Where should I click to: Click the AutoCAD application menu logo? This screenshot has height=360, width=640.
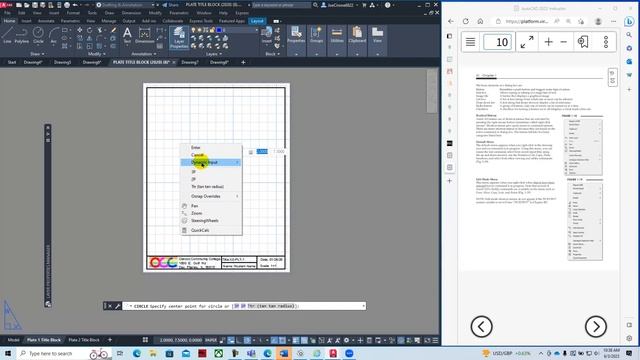coord(6,5)
